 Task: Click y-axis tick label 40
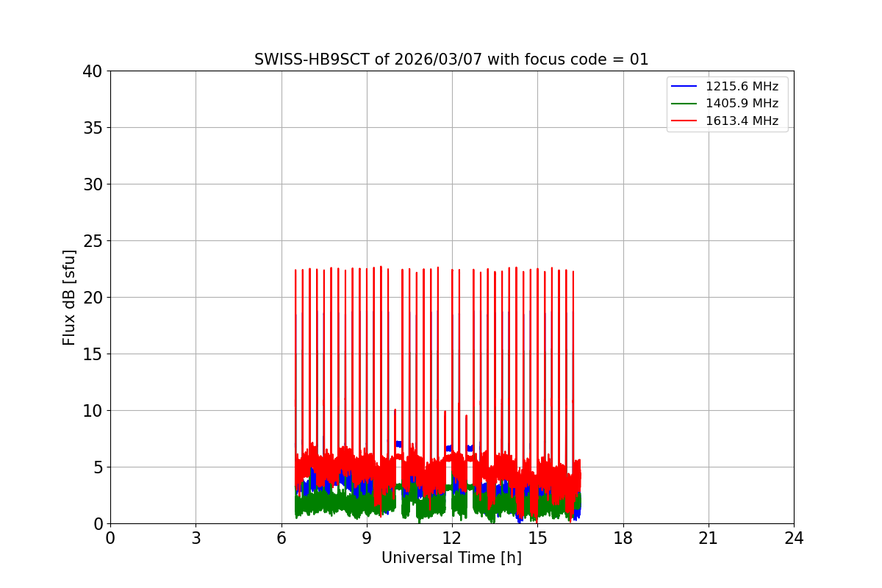(93, 71)
